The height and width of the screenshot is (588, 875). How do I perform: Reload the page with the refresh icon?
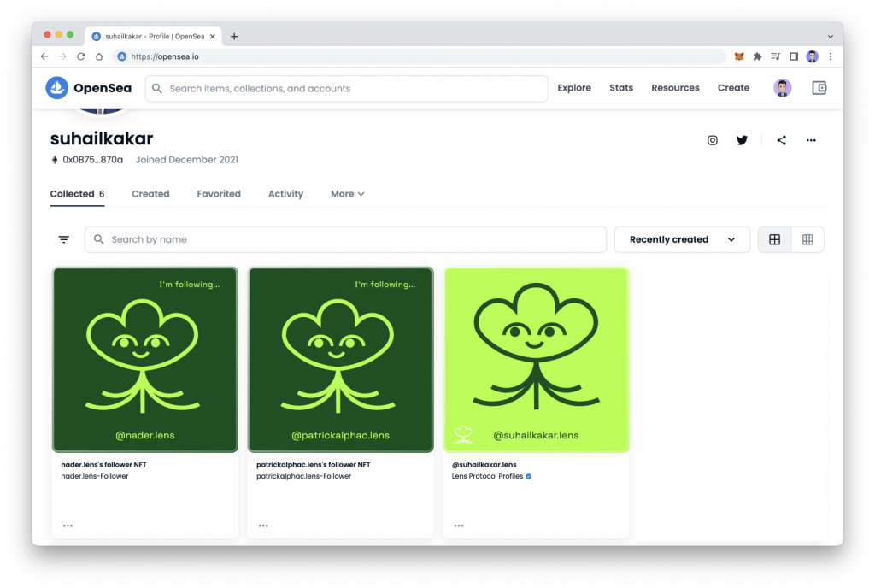81,56
